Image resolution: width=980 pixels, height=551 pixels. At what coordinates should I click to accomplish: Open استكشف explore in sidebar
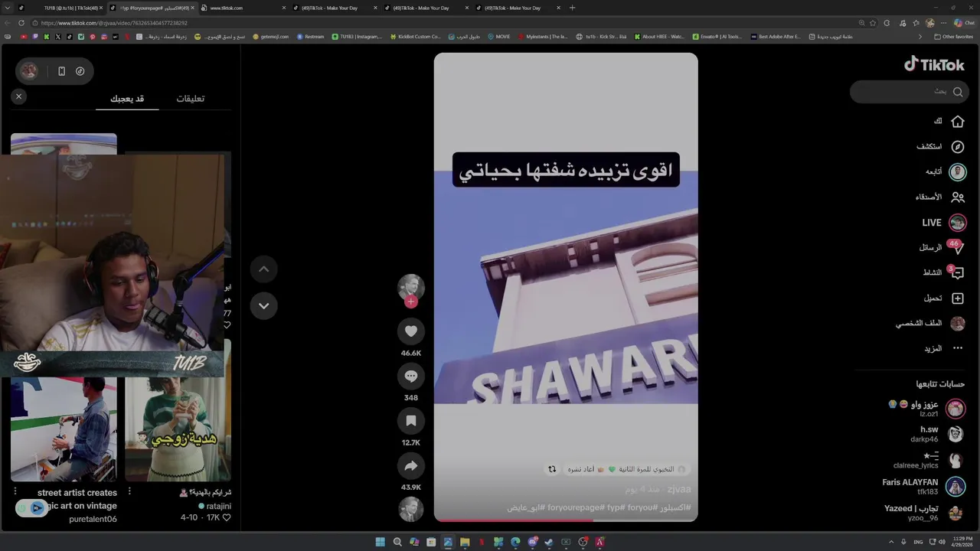(x=940, y=147)
